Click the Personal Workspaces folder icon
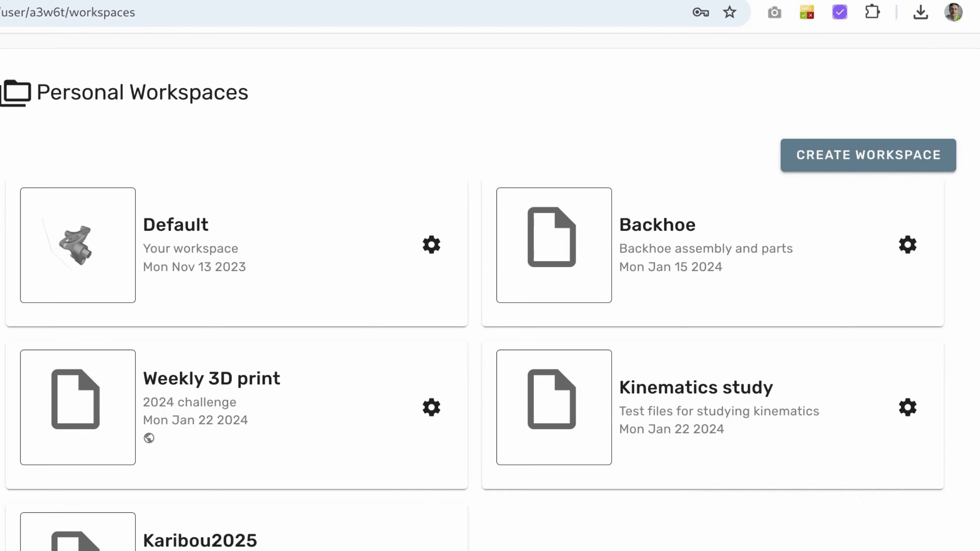 click(x=16, y=92)
